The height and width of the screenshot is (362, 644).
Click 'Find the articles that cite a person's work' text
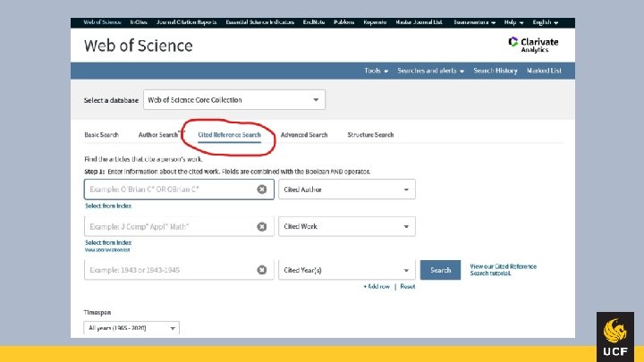tap(143, 159)
